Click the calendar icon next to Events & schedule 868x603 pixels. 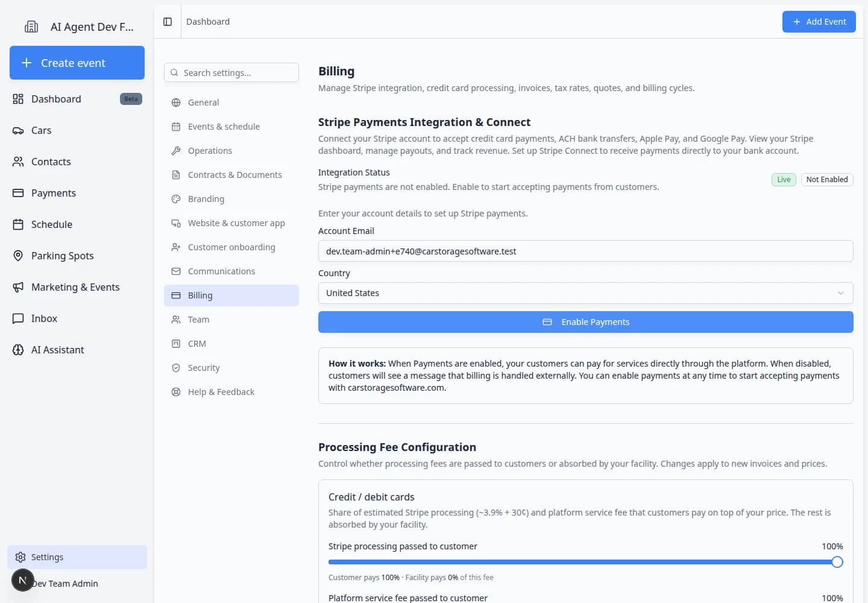[x=176, y=127]
